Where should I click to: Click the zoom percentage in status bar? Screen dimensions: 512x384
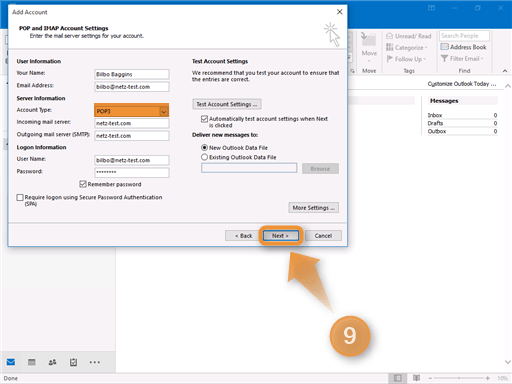pyautogui.click(x=502, y=378)
